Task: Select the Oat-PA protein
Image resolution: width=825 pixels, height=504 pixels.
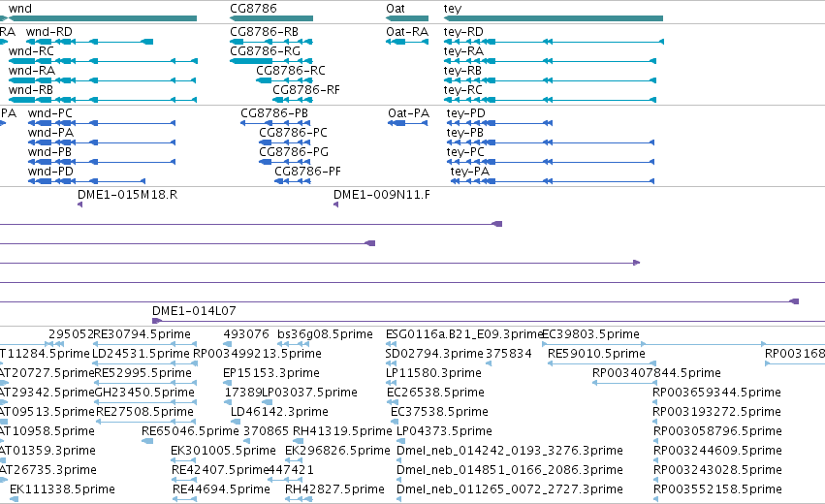Action: pos(409,113)
